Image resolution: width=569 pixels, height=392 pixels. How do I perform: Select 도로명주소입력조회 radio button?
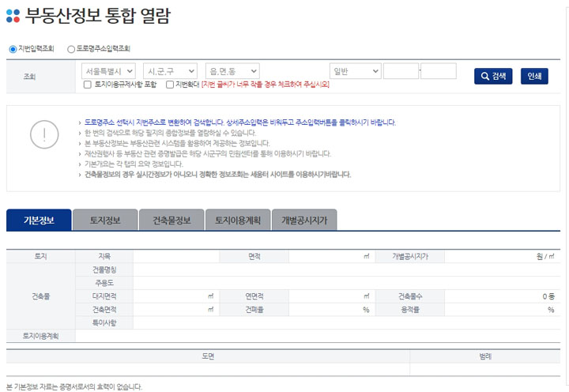coord(71,49)
